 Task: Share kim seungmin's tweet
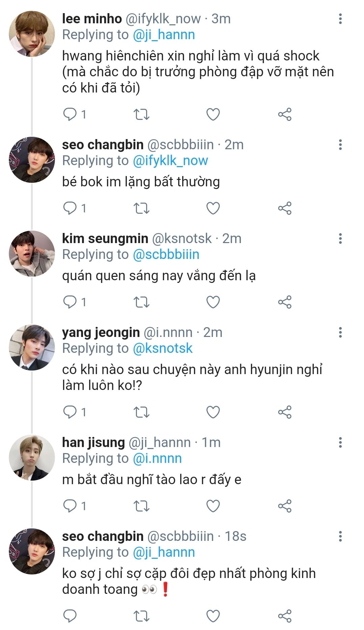(285, 302)
